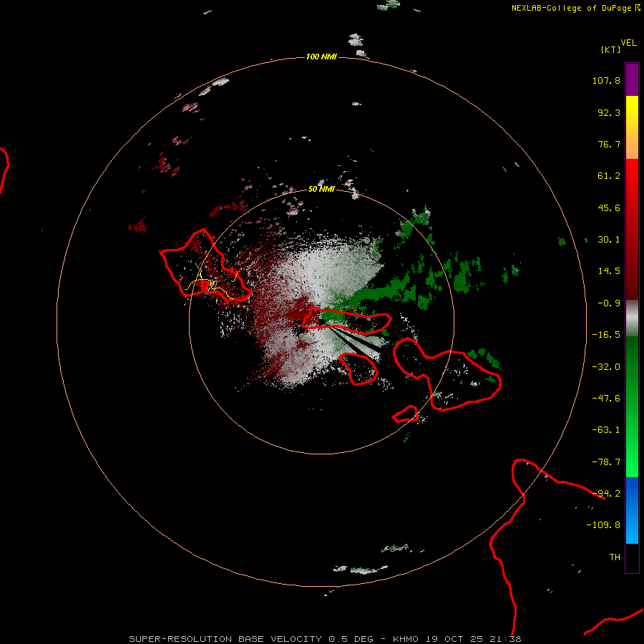
Task: Click the [KT] units label
Action: [610, 49]
